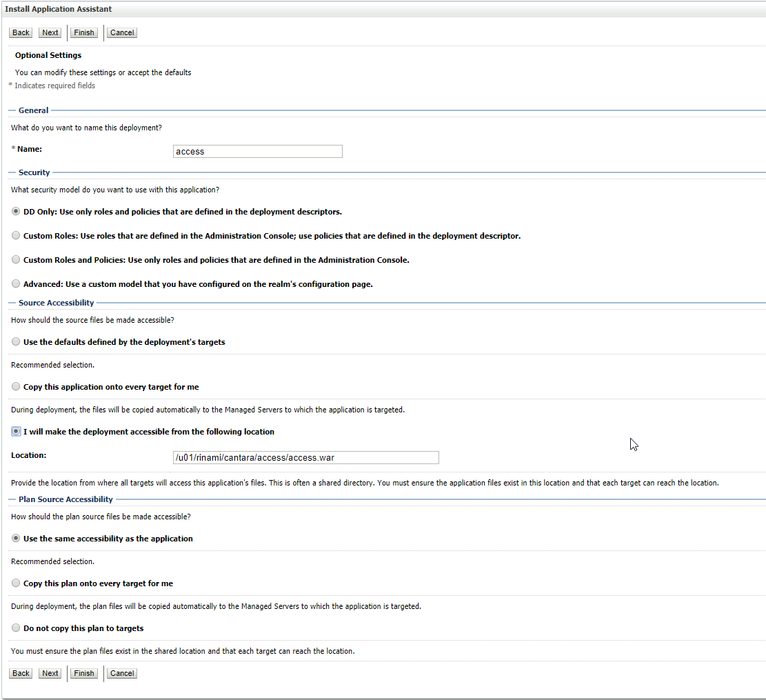Select Advanced custom security model option
The image size is (766, 700).
[16, 284]
